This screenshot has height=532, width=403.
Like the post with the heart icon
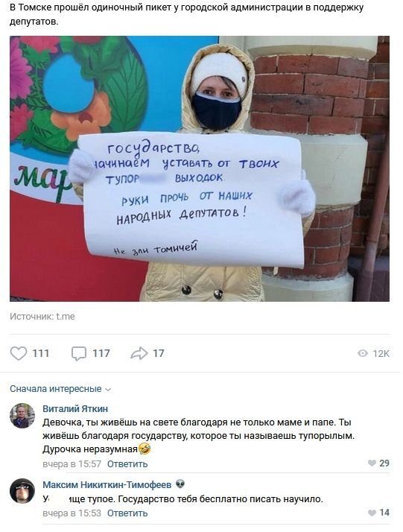point(19,353)
